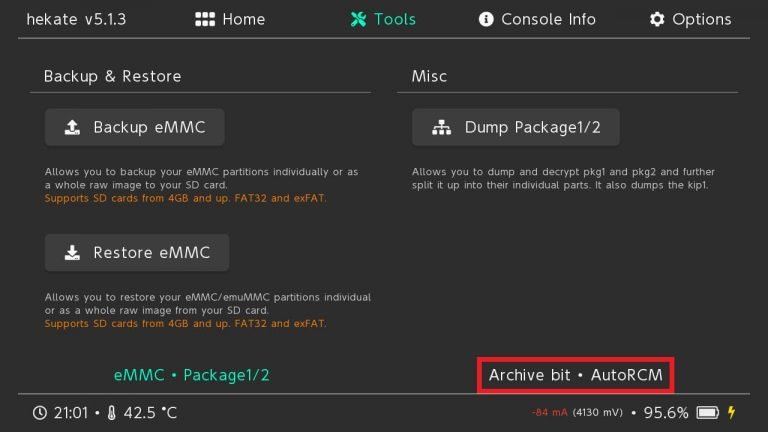Click the Console Info circle icon
768x432 pixels.
pos(486,19)
